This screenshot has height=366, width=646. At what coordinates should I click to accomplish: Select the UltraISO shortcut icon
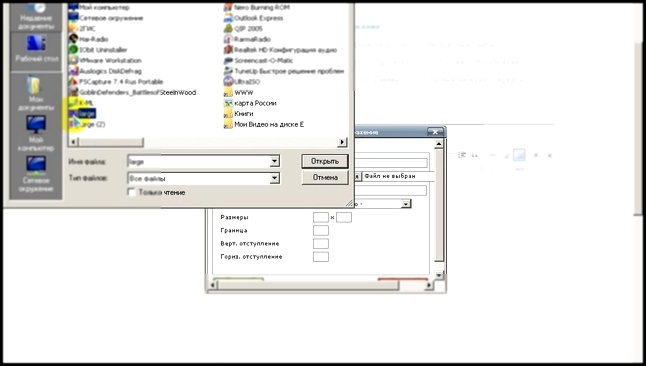click(x=228, y=82)
